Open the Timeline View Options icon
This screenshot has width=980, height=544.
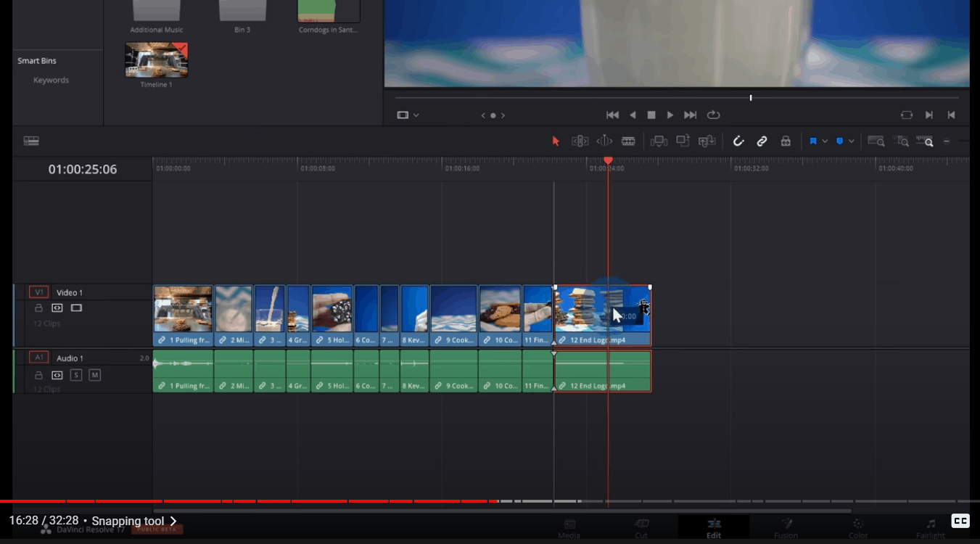click(x=31, y=141)
